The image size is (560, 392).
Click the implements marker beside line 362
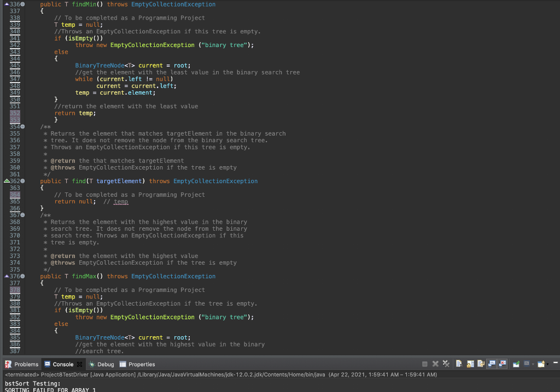[7, 181]
